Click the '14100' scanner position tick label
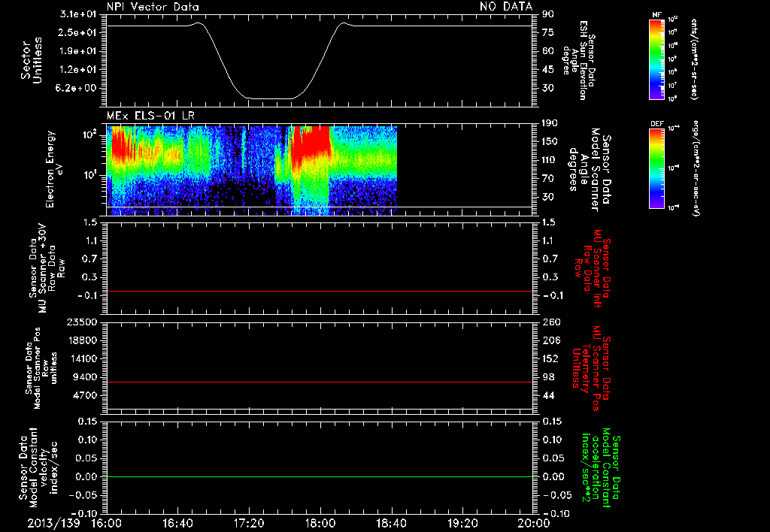Viewport: 770px width, 532px height. click(x=81, y=358)
